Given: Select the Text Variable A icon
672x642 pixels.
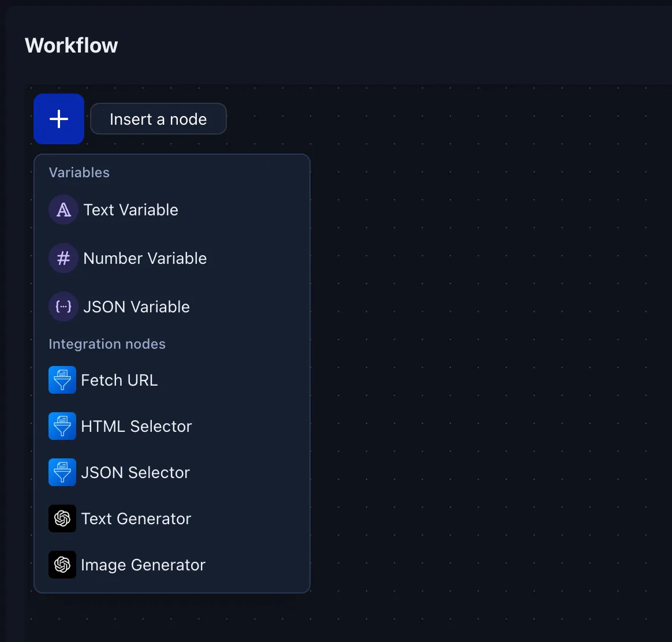Looking at the screenshot, I should coord(64,210).
